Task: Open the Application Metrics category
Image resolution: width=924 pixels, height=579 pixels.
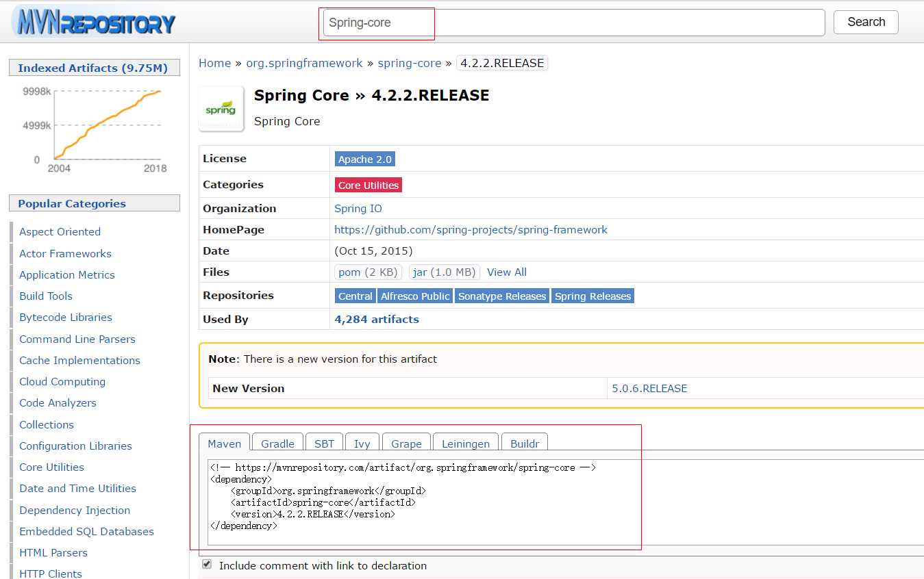Action: click(67, 275)
